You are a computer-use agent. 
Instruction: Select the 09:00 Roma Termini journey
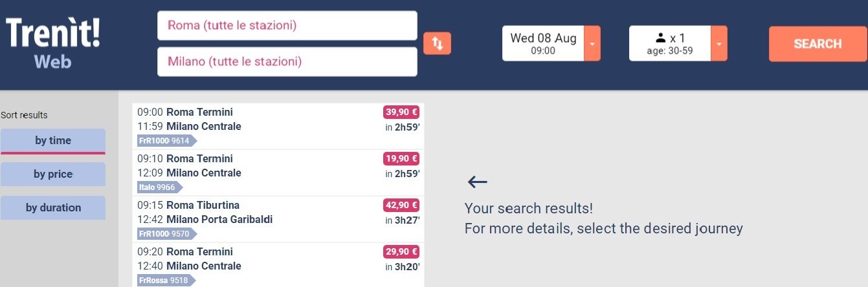278,126
